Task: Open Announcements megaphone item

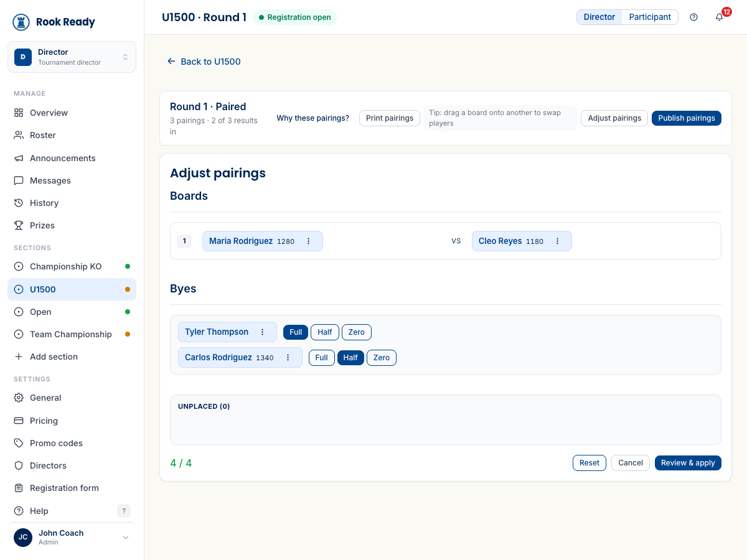Action: (x=72, y=158)
